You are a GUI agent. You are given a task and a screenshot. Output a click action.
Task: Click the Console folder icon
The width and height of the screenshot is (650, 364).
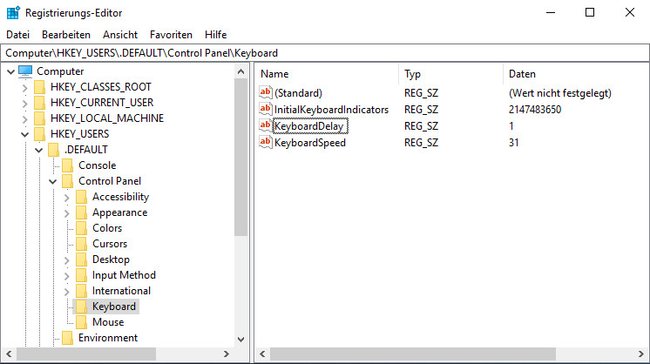67,165
